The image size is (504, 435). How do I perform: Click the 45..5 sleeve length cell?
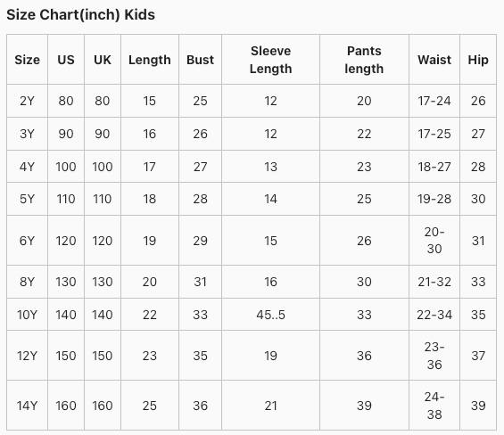pos(270,315)
